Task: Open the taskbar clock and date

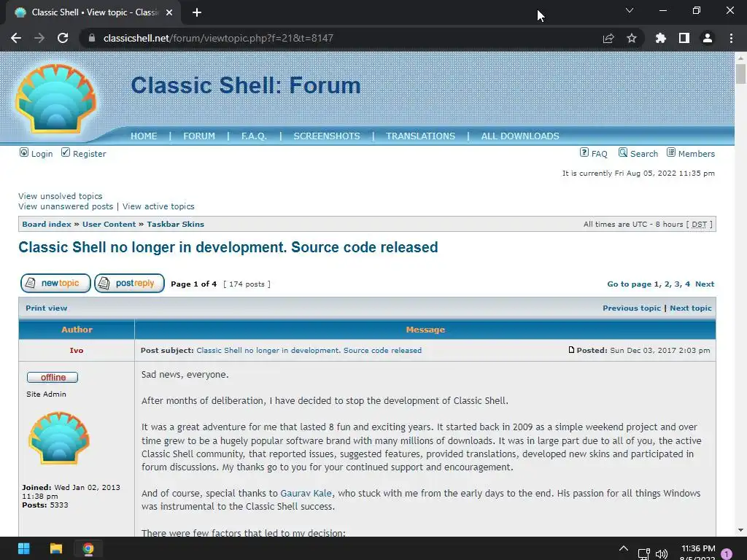Action: pos(698,553)
